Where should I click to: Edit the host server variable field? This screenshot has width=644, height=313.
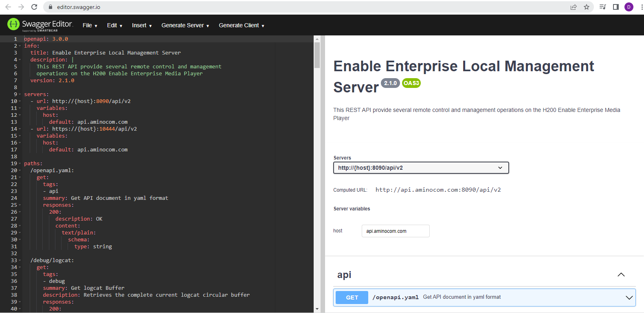(396, 231)
